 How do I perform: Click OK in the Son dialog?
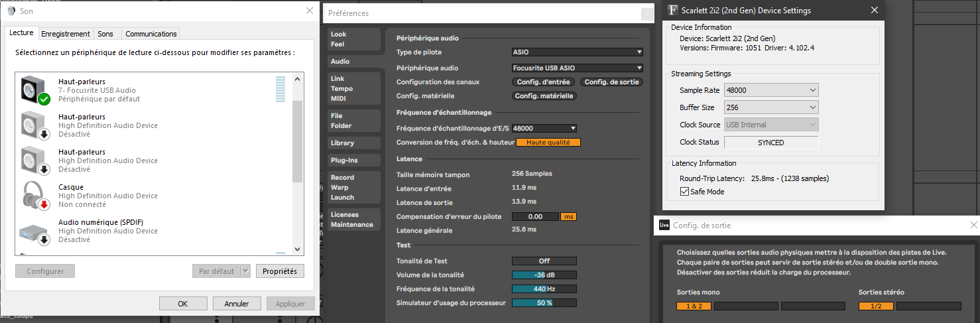183,304
